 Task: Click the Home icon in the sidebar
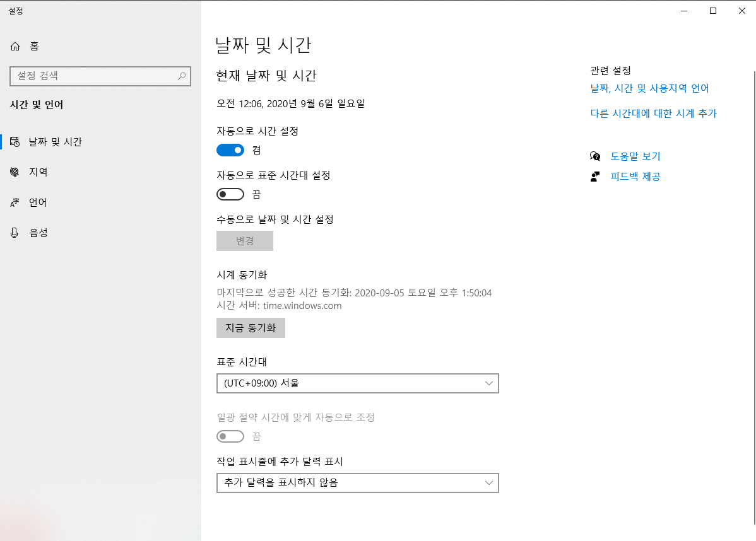(15, 46)
